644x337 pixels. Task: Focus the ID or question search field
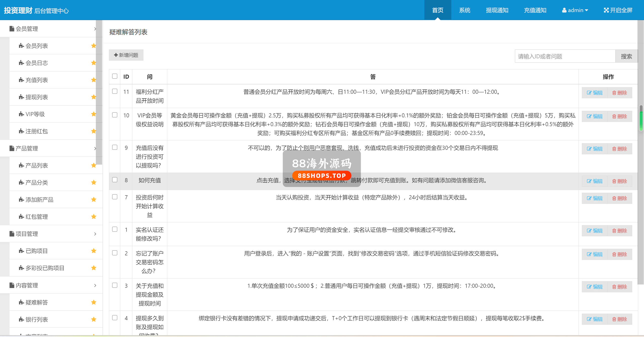[x=565, y=56]
